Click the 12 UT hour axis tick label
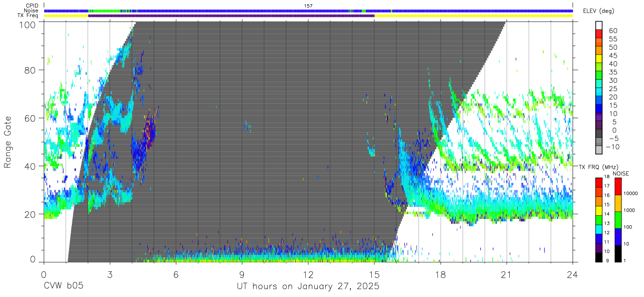The width and height of the screenshot is (644, 297). pos(308,274)
